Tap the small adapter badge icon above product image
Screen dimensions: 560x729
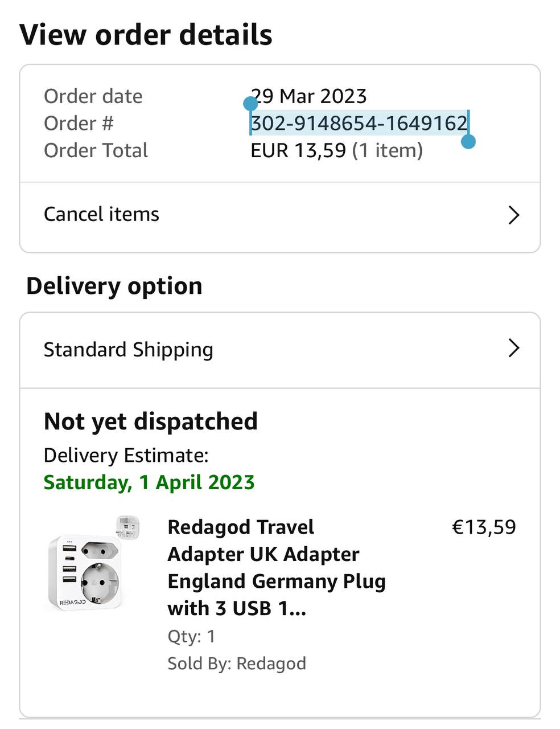click(x=127, y=527)
